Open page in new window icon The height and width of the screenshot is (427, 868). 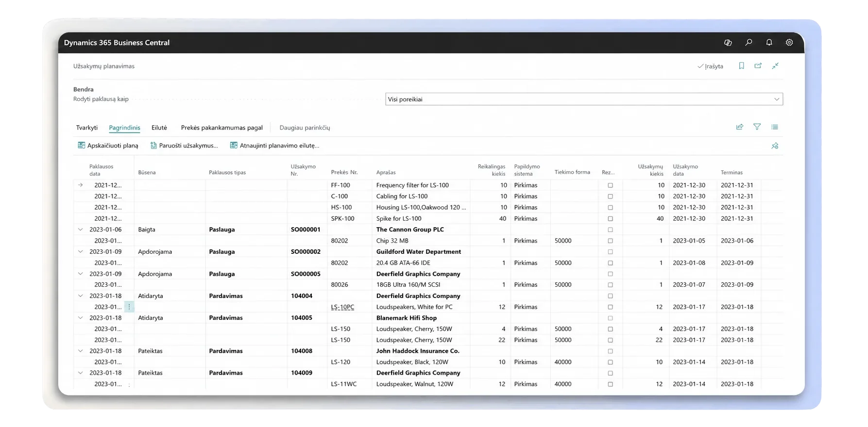758,66
